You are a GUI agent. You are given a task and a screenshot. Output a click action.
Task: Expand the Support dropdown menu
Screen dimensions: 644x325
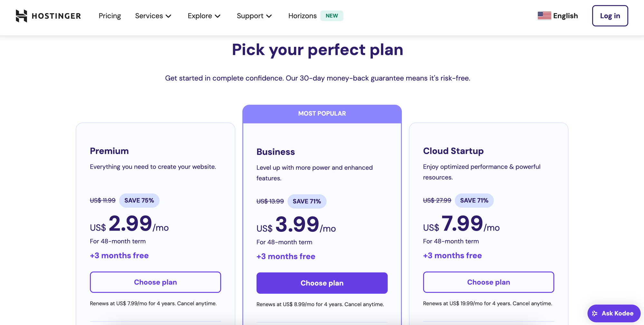(x=254, y=16)
